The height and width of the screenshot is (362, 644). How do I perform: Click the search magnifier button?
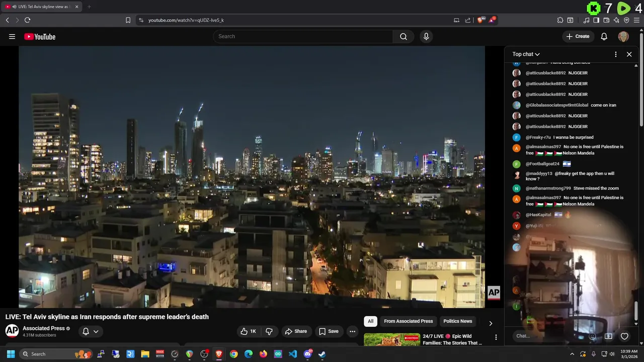(x=404, y=36)
